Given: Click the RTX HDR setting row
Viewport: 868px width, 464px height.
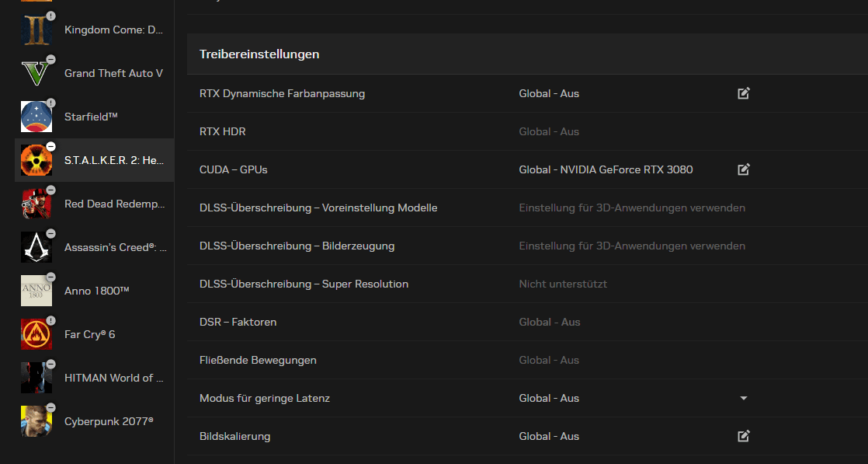Looking at the screenshot, I should (222, 131).
